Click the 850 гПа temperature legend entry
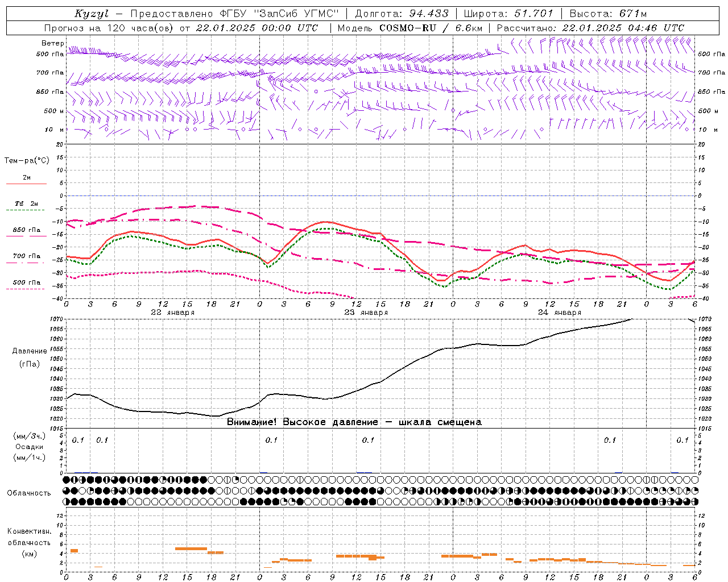The height and width of the screenshot is (582, 728). pos(27,230)
